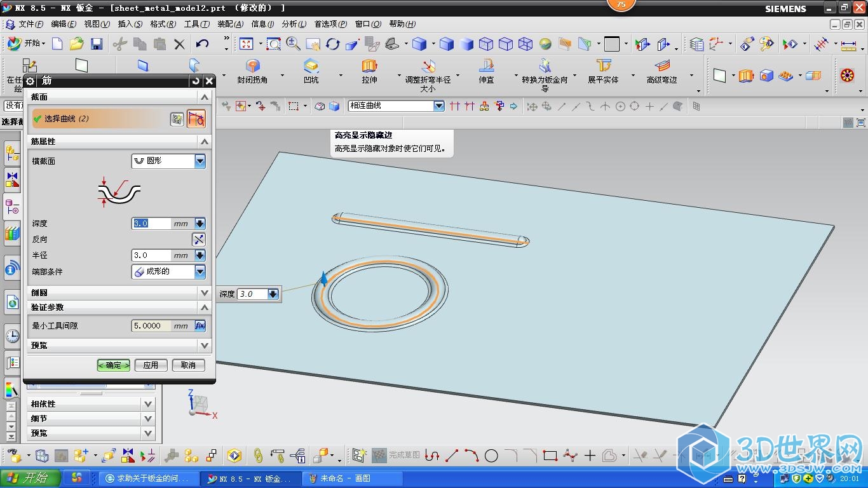The width and height of the screenshot is (868, 488).
Task: Open the 分析(L) menu
Action: point(294,24)
